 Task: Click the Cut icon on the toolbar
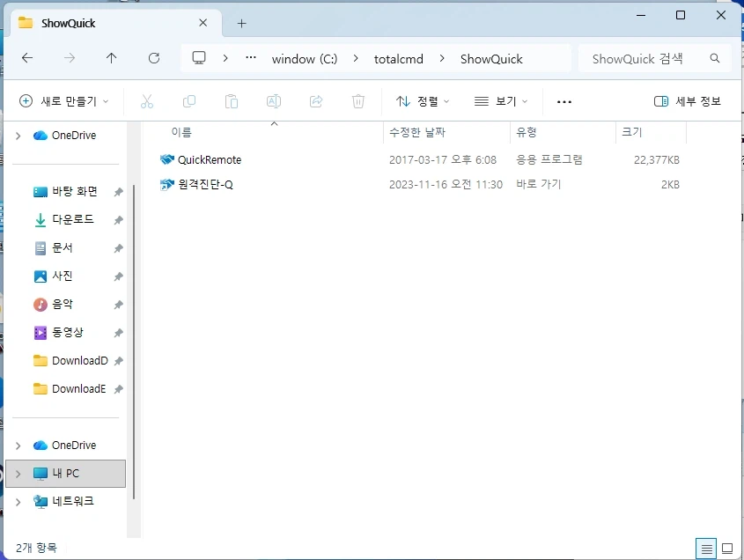(147, 100)
